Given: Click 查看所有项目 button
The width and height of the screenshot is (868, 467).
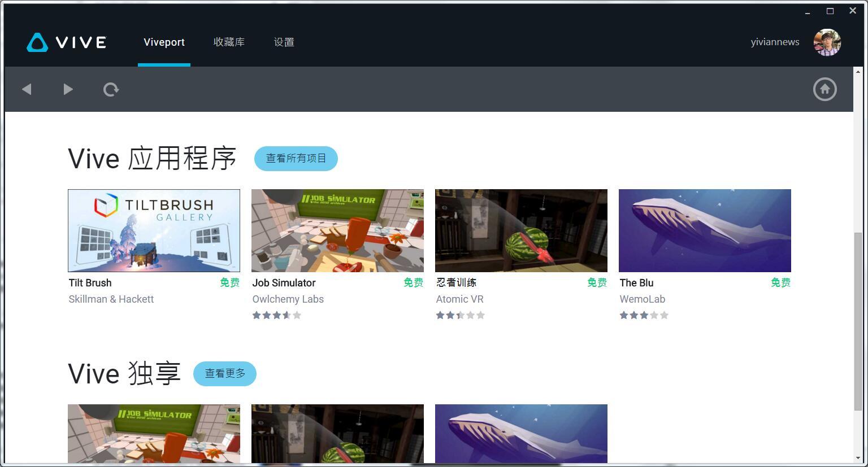Looking at the screenshot, I should (x=296, y=159).
